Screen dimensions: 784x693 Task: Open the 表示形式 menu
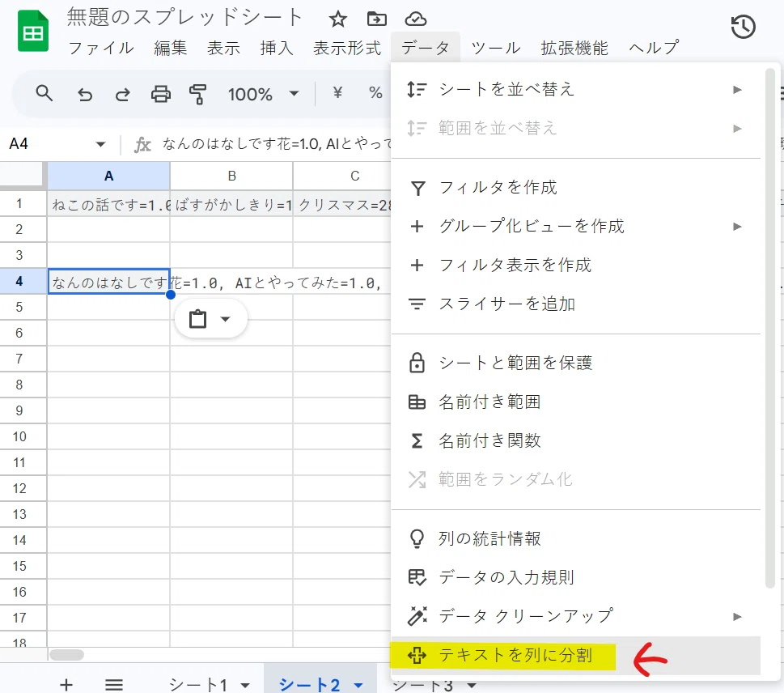point(347,48)
